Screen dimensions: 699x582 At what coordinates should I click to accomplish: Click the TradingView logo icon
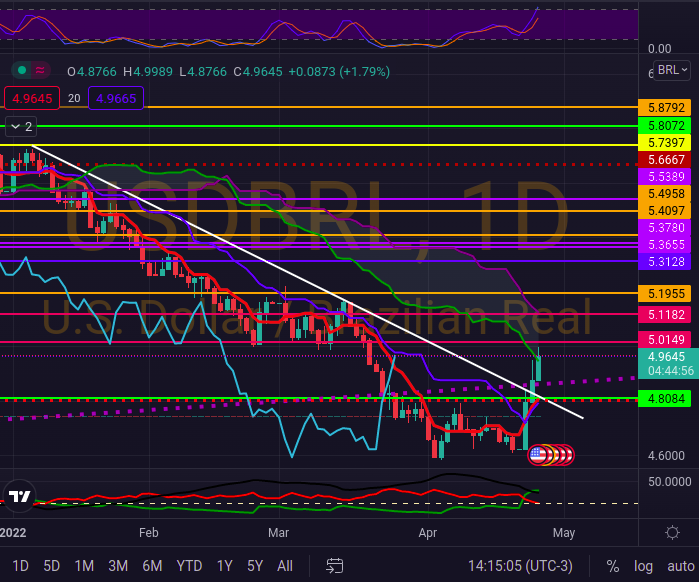tap(18, 496)
